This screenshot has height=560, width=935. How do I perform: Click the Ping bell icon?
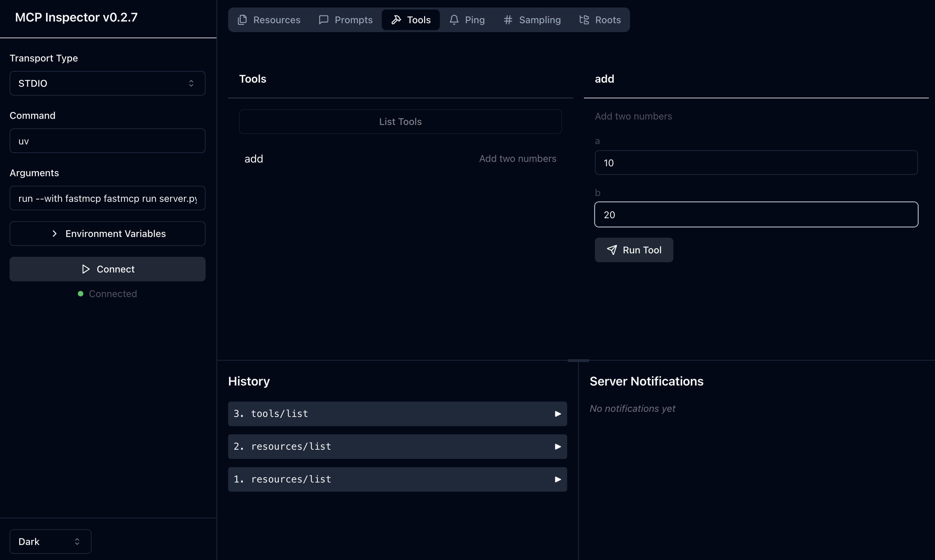click(x=454, y=19)
